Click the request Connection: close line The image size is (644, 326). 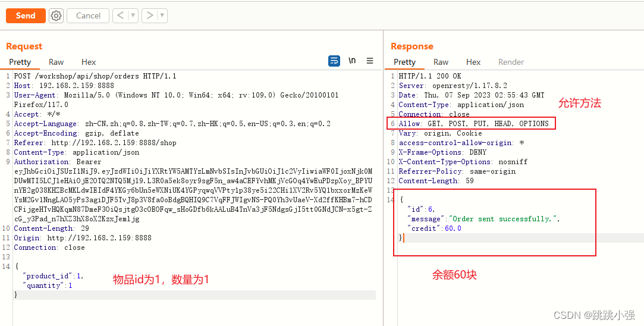click(49, 247)
